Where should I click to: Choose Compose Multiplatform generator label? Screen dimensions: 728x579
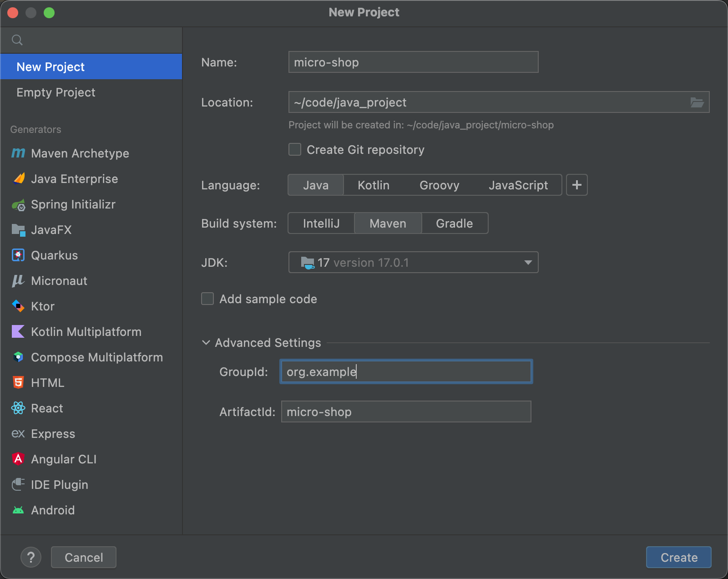pyautogui.click(x=97, y=357)
